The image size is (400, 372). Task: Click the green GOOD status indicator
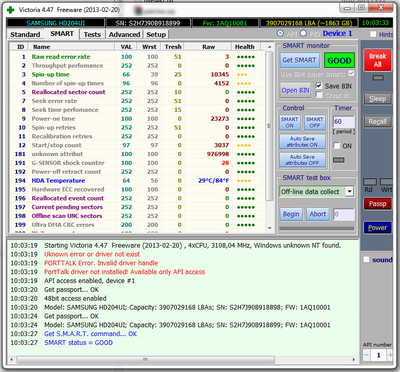click(339, 60)
